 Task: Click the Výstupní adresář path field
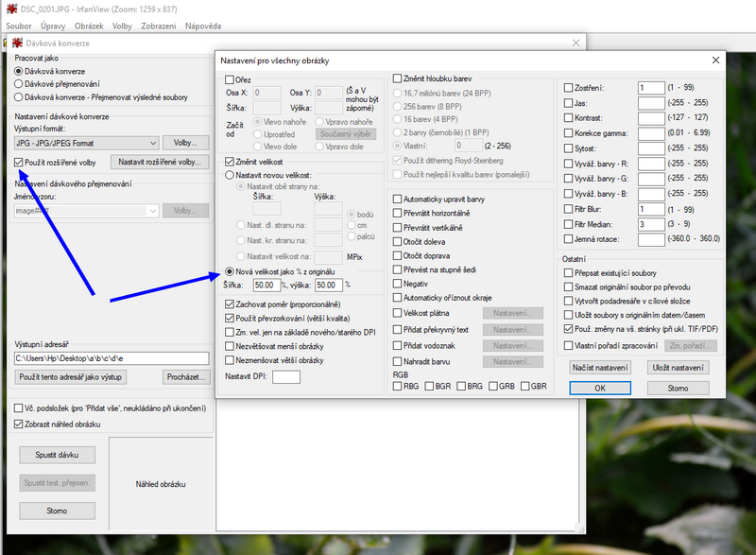pyautogui.click(x=112, y=358)
